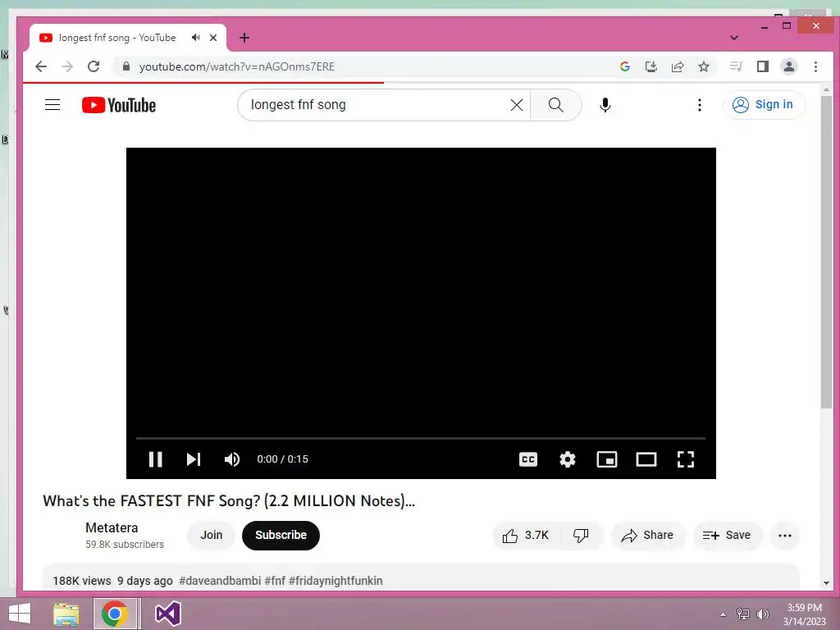Viewport: 840px width, 630px height.
Task: Open media controls in Chrome toolbar
Action: (x=736, y=66)
